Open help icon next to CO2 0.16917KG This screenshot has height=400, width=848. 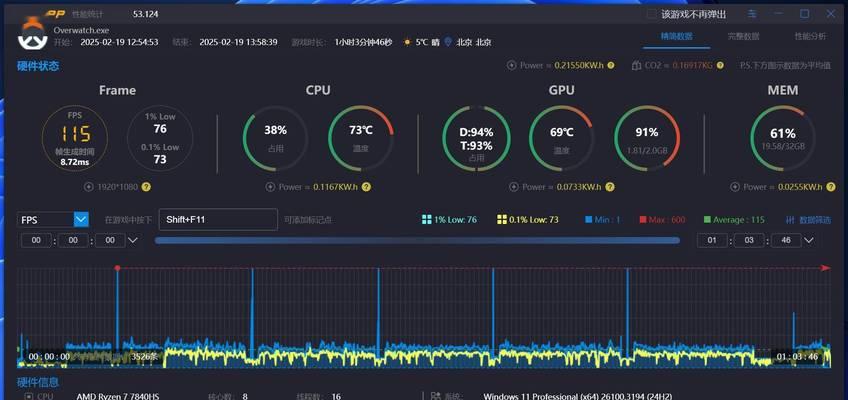(720, 65)
